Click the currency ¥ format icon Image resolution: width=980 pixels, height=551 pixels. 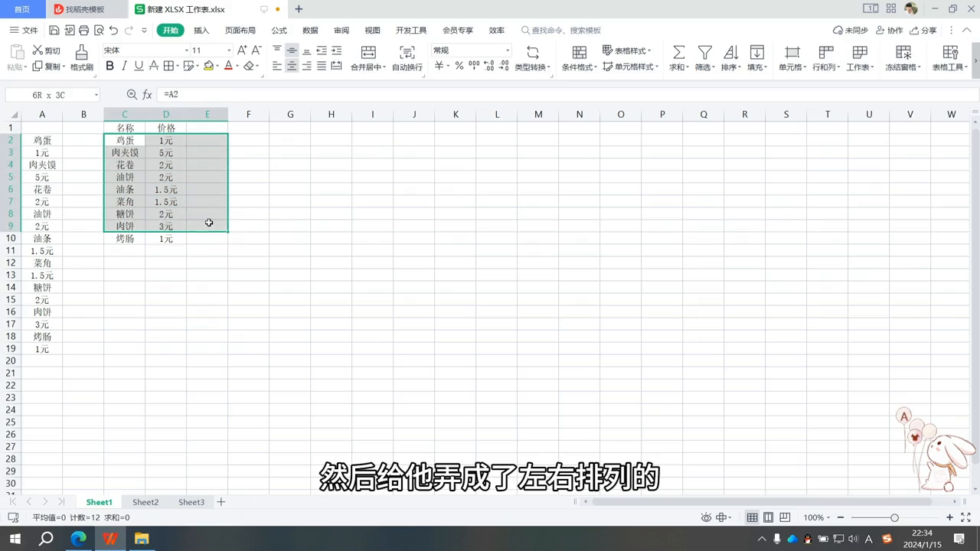(439, 67)
